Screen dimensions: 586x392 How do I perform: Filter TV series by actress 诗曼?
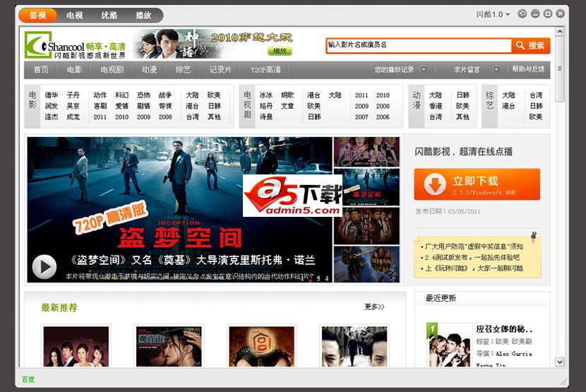coord(266,117)
